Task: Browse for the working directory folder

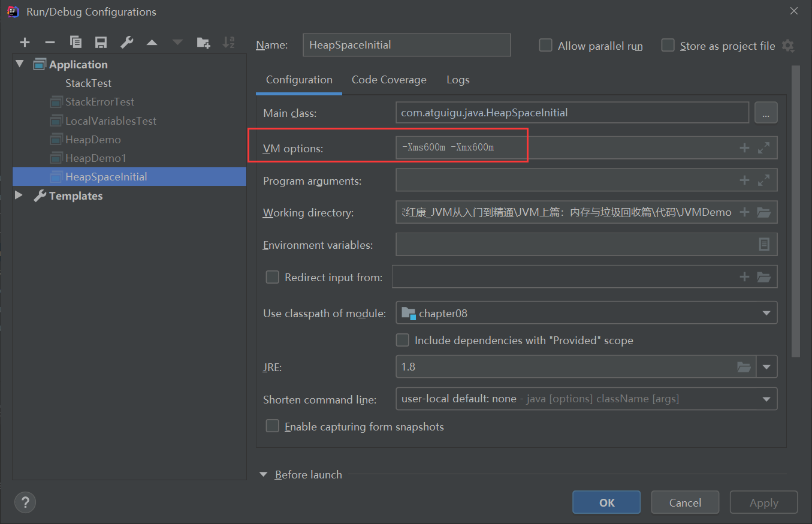Action: click(x=763, y=212)
